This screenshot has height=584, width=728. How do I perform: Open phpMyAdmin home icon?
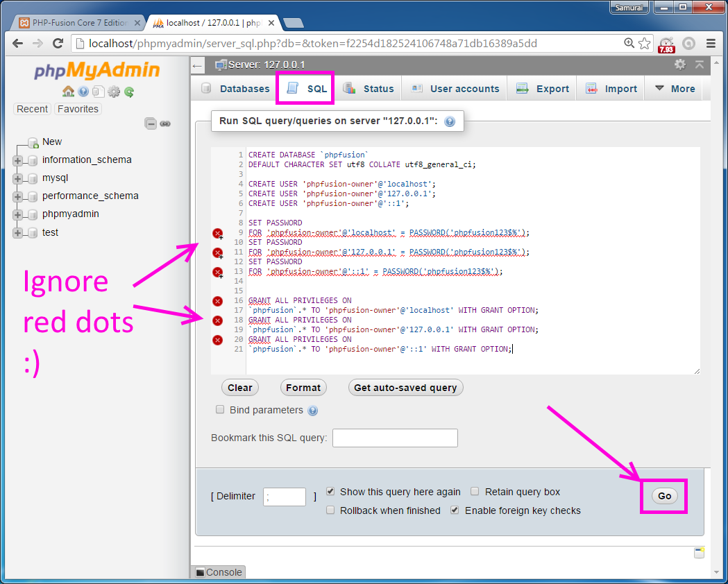68,92
